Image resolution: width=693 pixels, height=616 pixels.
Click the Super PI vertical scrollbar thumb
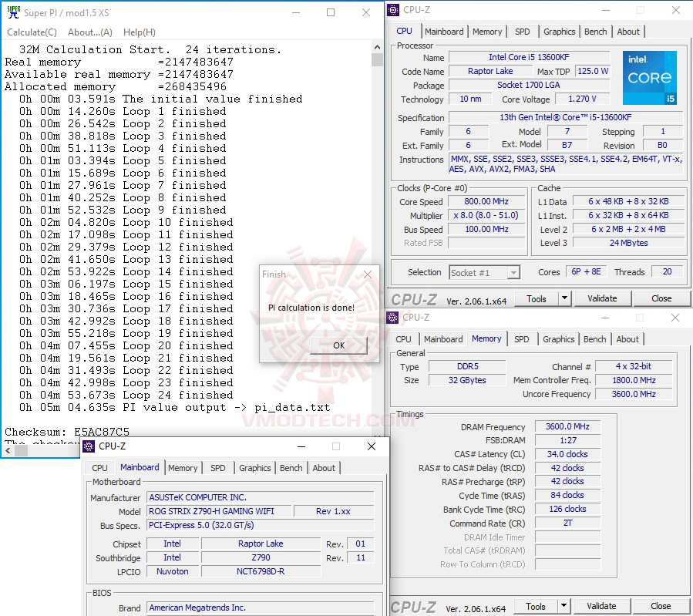377,59
